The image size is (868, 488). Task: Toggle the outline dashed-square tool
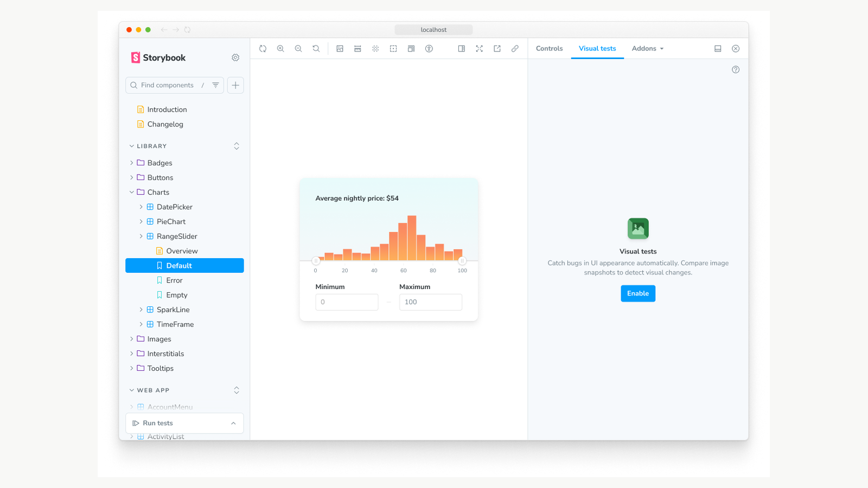[393, 49]
